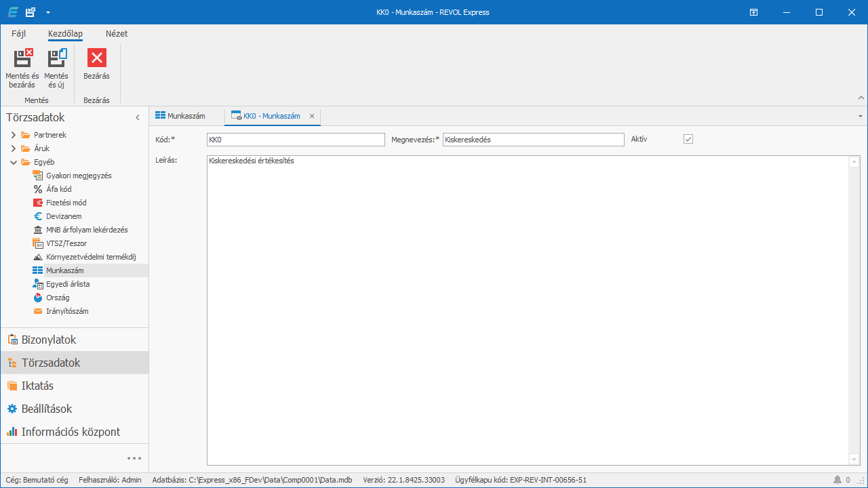
Task: Collapse the Egyéb tree node
Action: (x=14, y=162)
